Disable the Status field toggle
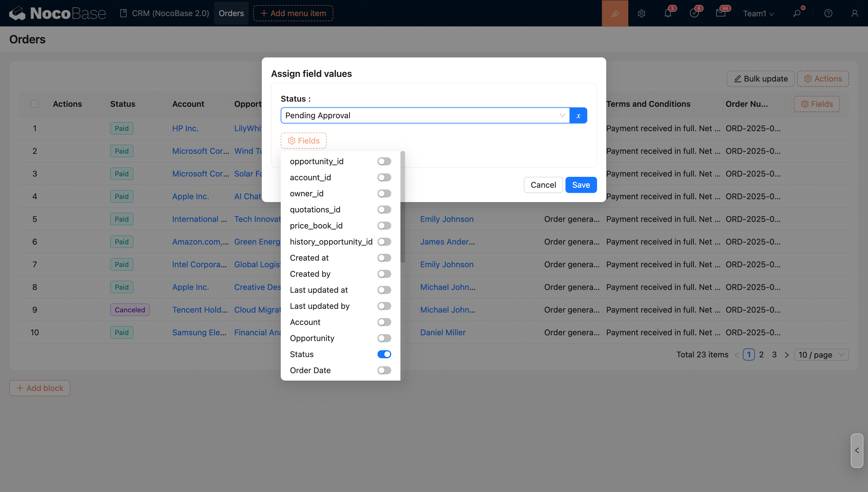The height and width of the screenshot is (492, 868). 384,354
